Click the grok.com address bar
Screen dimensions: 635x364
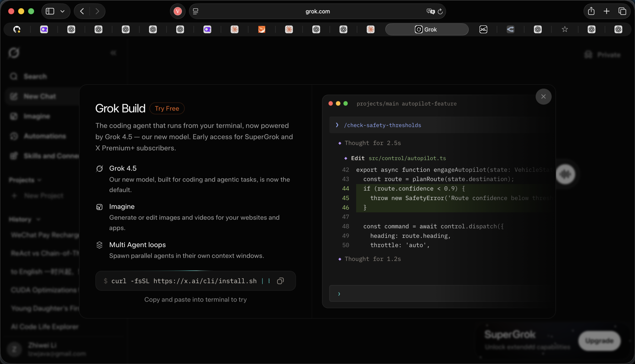point(317,11)
